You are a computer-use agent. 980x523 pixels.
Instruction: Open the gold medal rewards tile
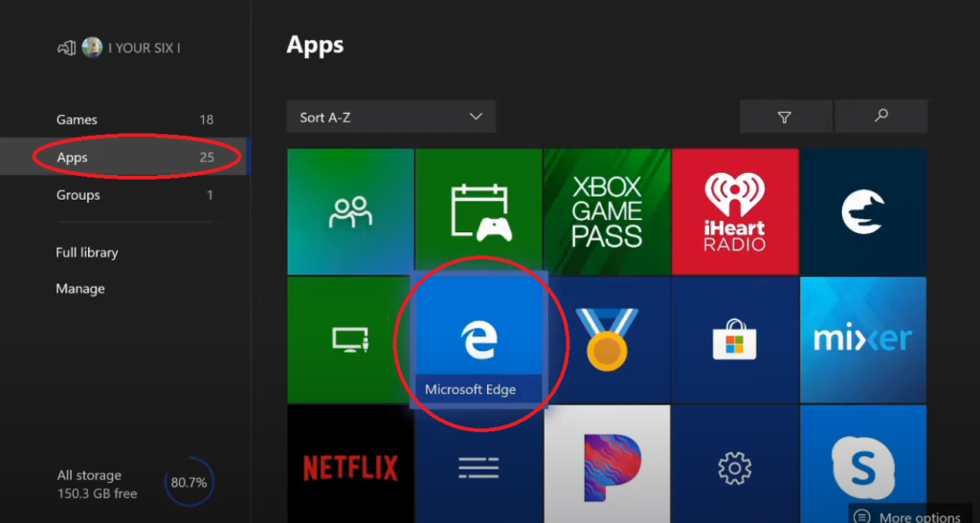609,339
